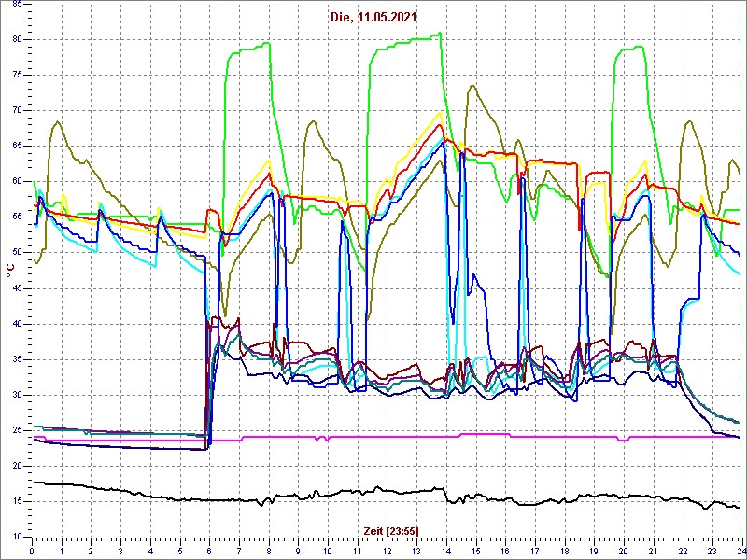Click the '40' tick label on the temperature axis
The height and width of the screenshot is (560, 747).
pyautogui.click(x=15, y=324)
